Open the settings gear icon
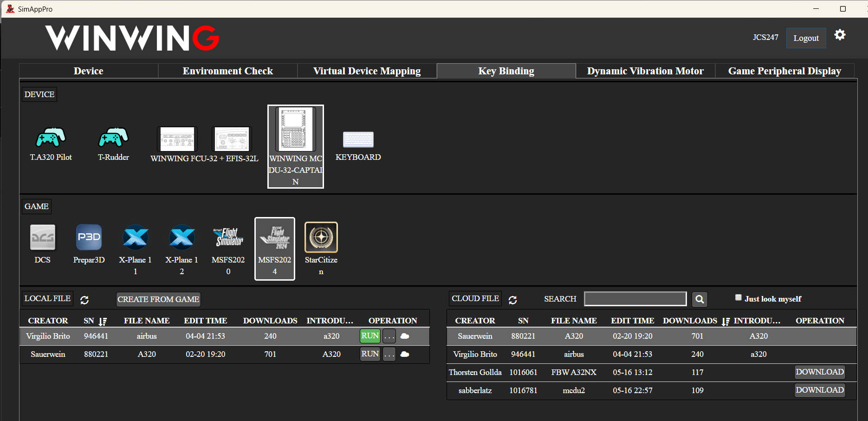Viewport: 868px width, 421px height. [x=840, y=35]
